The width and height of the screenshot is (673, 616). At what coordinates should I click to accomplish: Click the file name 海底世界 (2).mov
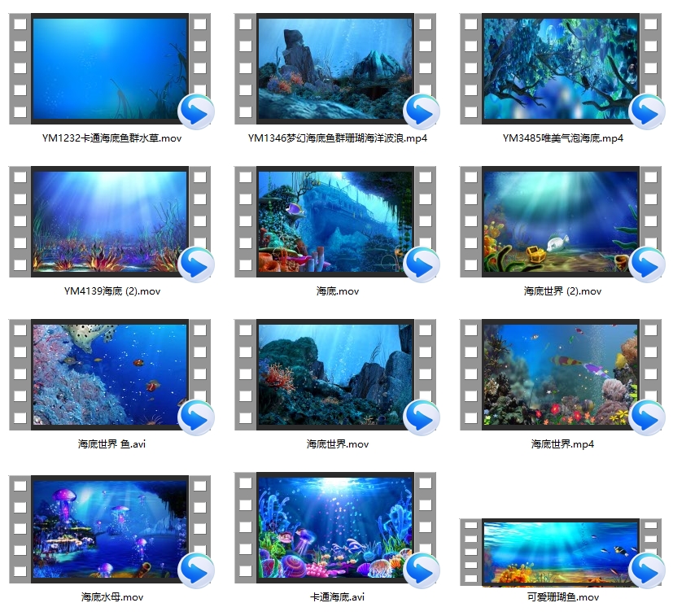562,291
